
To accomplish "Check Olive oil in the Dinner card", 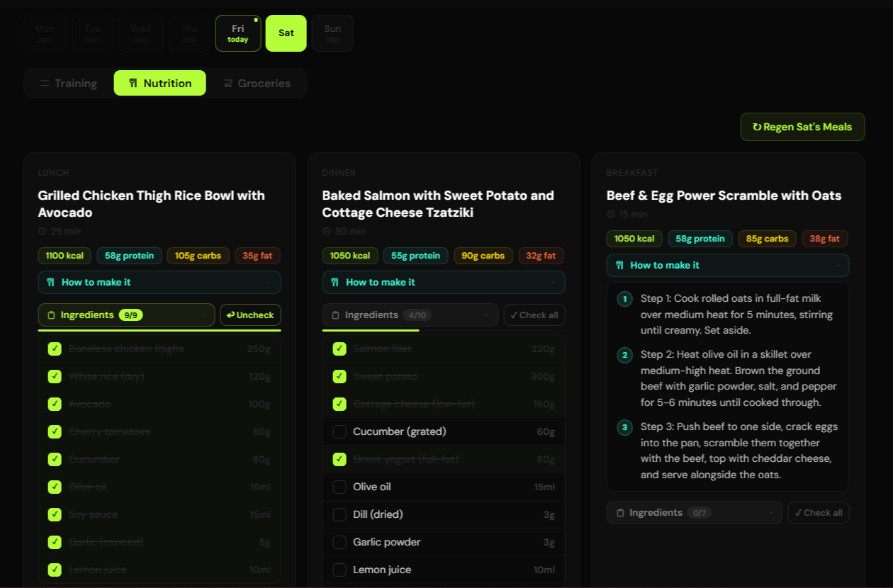I will click(339, 487).
